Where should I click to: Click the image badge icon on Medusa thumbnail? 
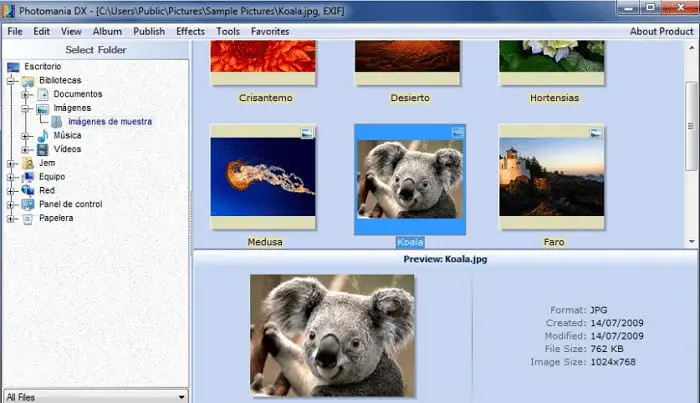coord(307,133)
